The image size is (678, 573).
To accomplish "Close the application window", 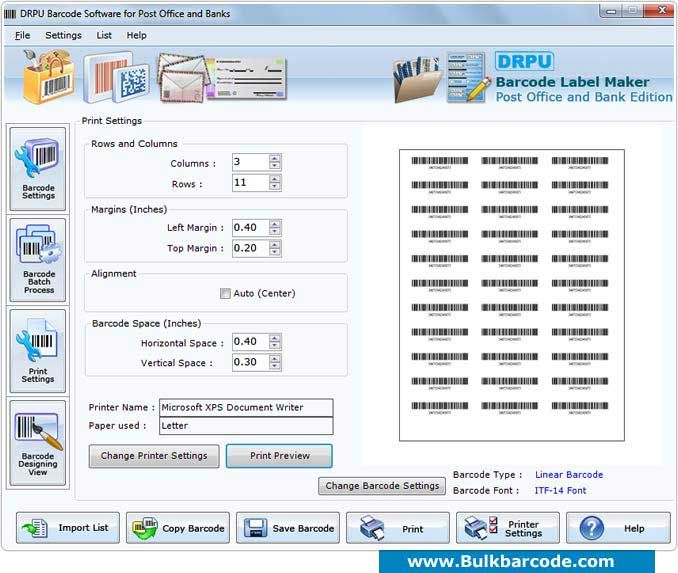I will coord(662,10).
